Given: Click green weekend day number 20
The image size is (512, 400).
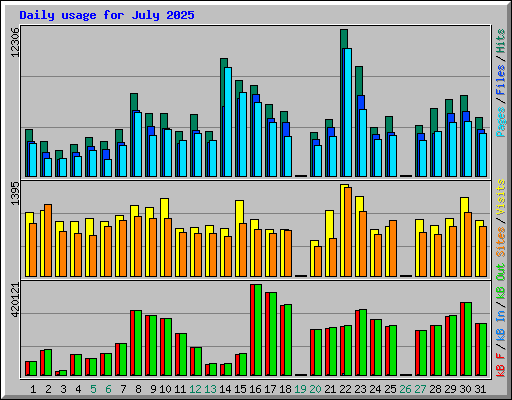Looking at the screenshot, I should pyautogui.click(x=315, y=389).
